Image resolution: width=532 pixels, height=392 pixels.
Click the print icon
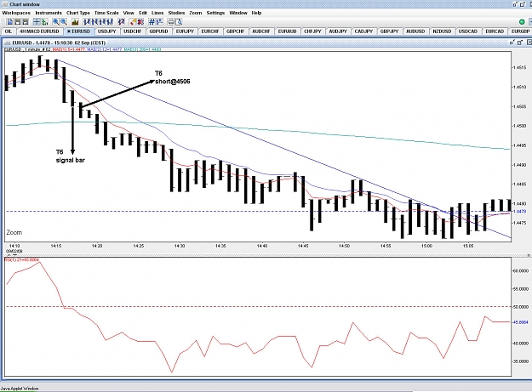coord(171,22)
